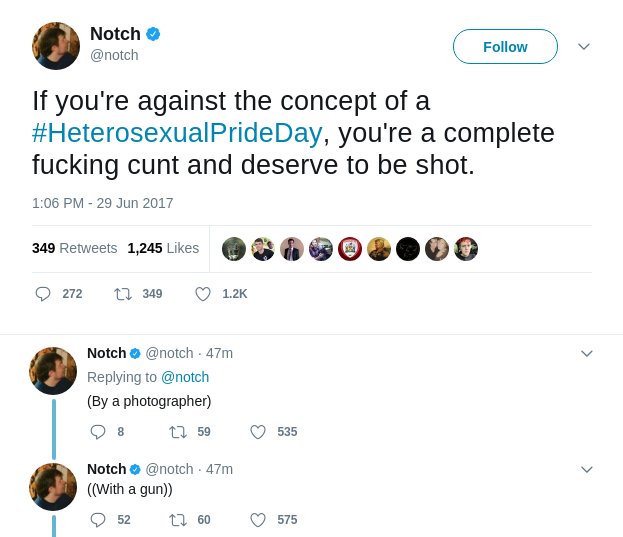This screenshot has width=623, height=537.
Task: Open the 1:06 PM - 29 Jun 2017 timestamp
Action: coord(103,203)
